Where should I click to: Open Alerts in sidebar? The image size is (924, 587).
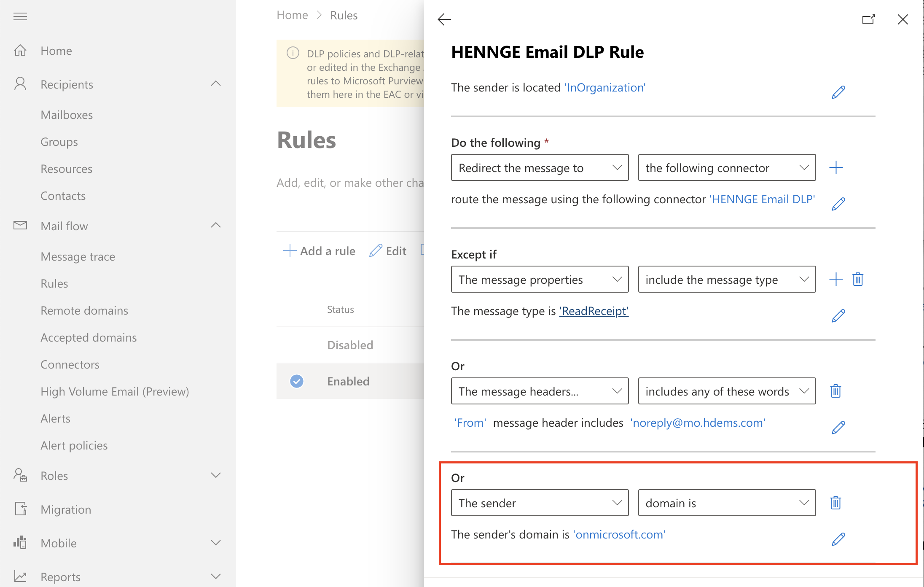[55, 418]
